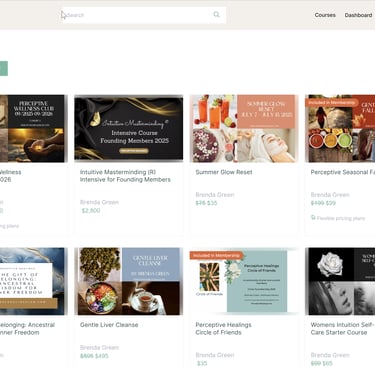Image resolution: width=375 pixels, height=366 pixels.
Task: Click Intuitive Masterminding (R) Intensive title
Action: 125,176
